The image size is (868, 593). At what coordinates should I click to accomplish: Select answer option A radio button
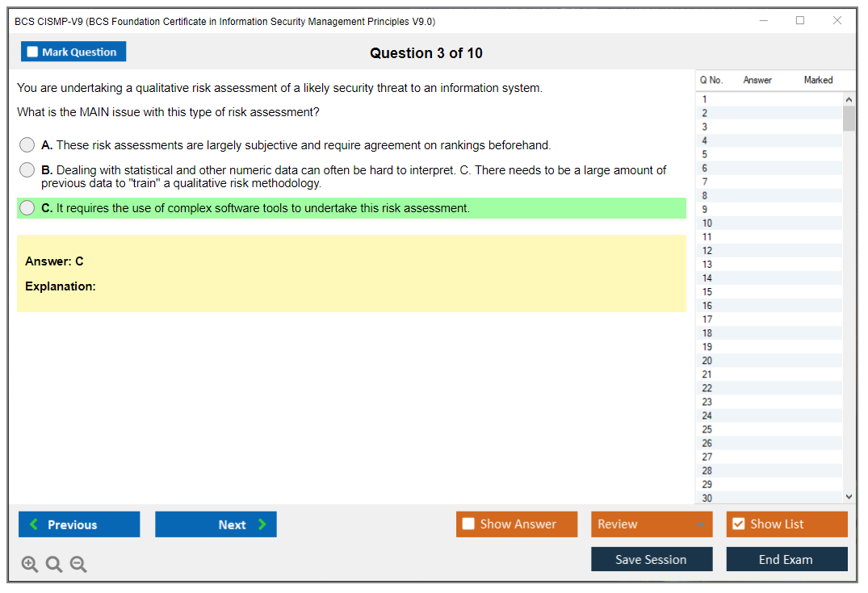tap(27, 145)
